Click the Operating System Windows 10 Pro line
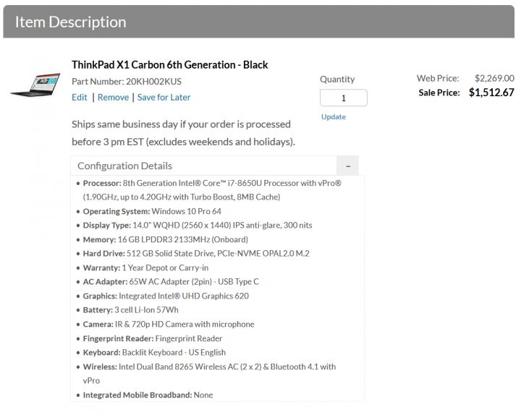 (x=152, y=212)
